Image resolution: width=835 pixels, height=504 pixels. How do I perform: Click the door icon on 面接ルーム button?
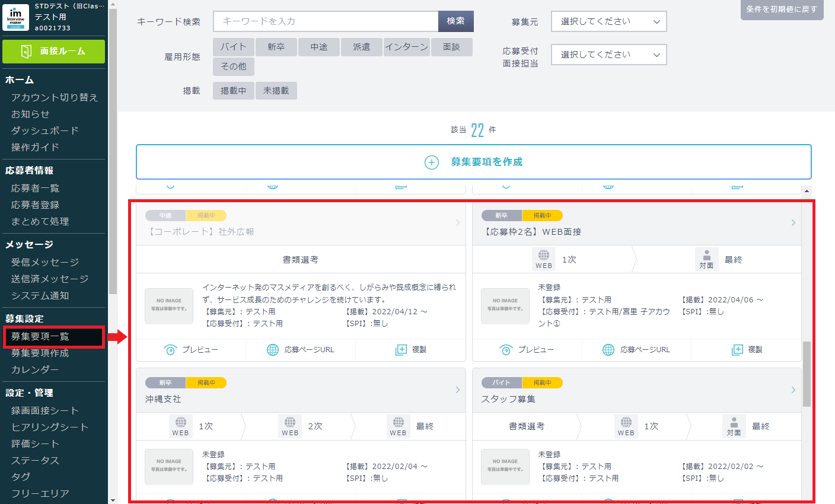26,52
